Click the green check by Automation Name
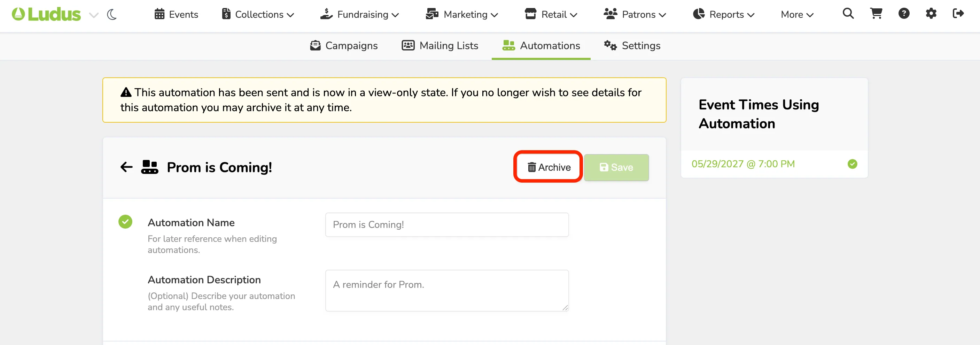The width and height of the screenshot is (980, 345). (x=125, y=222)
